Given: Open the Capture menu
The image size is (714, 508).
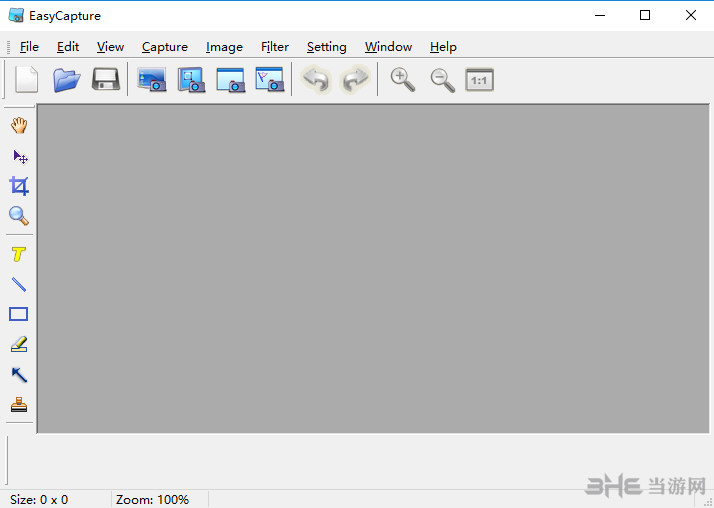Looking at the screenshot, I should [x=165, y=47].
